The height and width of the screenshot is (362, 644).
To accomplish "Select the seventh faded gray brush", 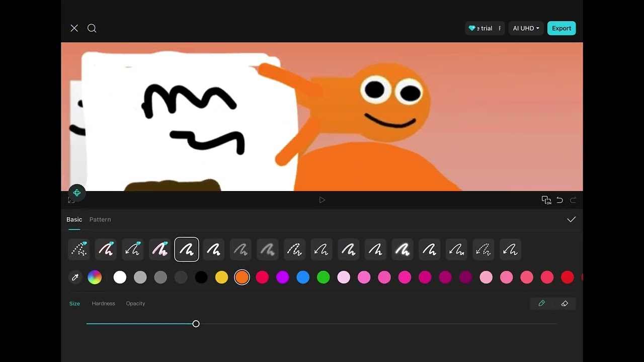I will [240, 249].
